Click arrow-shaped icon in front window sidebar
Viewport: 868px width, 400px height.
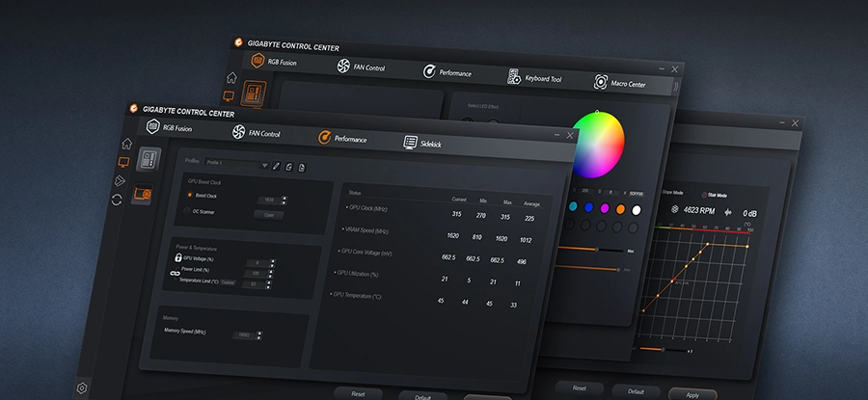click(121, 181)
